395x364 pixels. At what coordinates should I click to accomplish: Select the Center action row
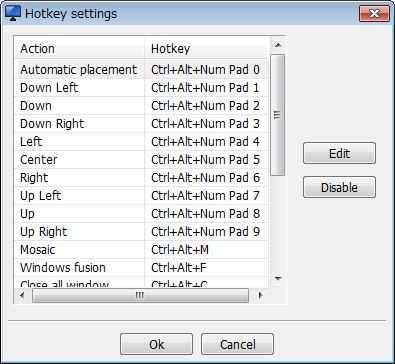141,160
